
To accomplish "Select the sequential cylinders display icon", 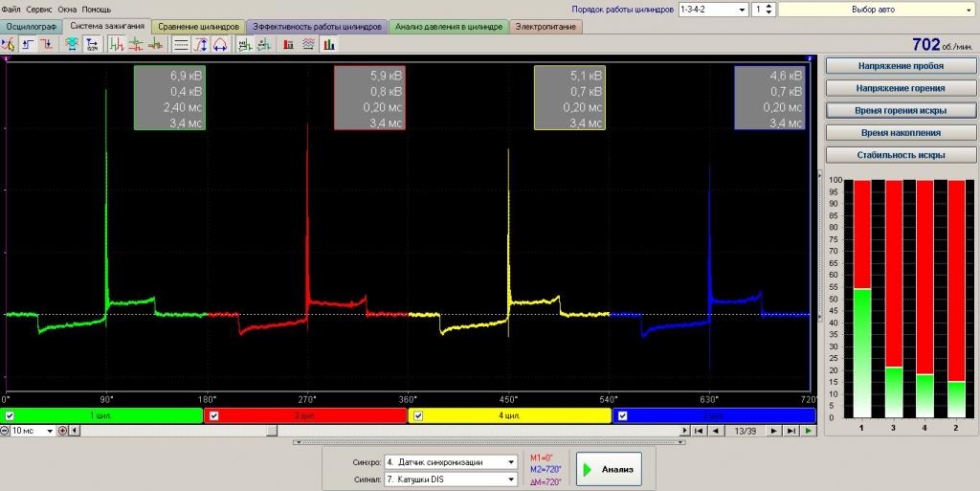I will [x=116, y=44].
